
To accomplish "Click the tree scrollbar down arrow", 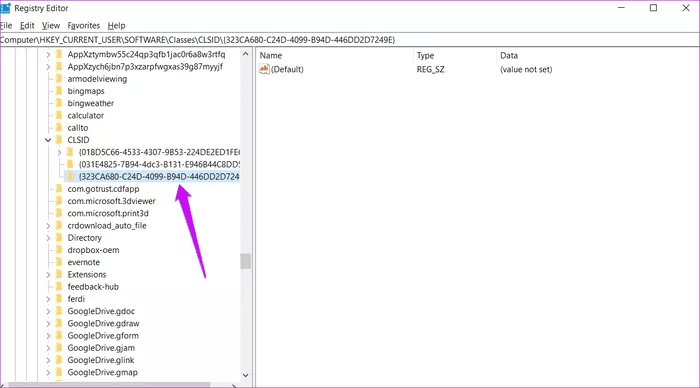I will coord(246,375).
